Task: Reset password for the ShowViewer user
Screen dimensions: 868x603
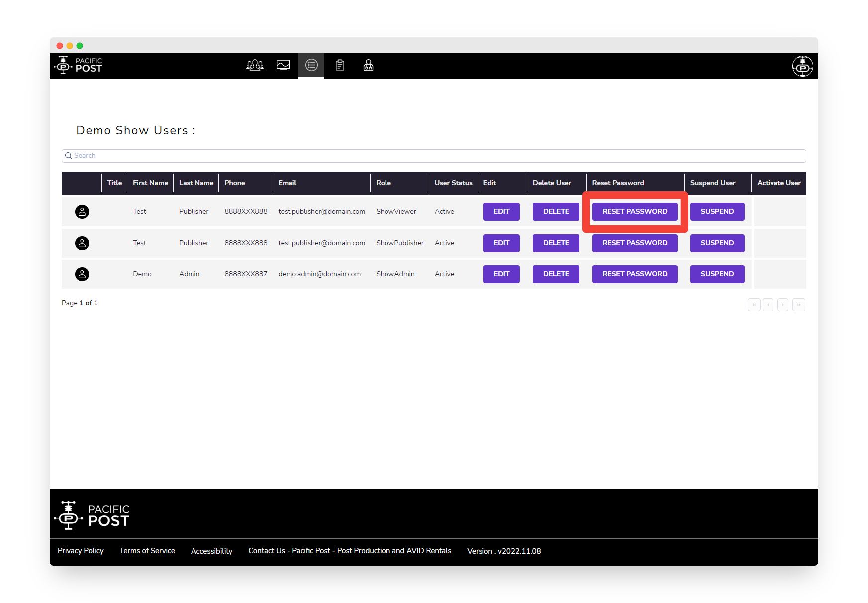Action: [x=635, y=212]
